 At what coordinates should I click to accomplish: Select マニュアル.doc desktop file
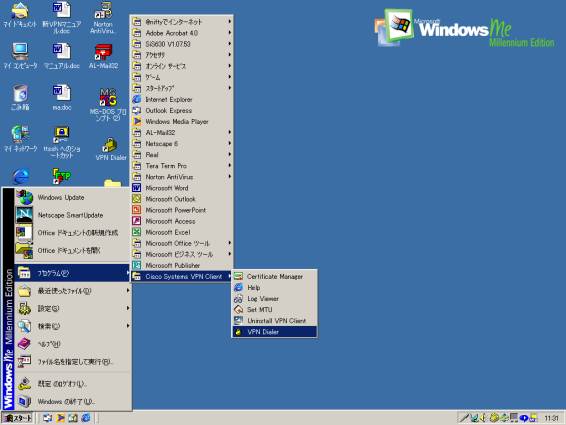[x=62, y=56]
